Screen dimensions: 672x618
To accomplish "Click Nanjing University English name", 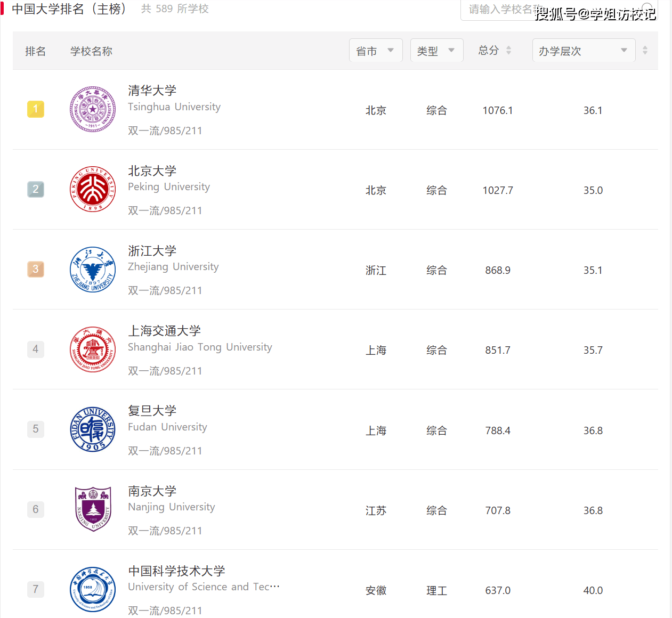I will (x=172, y=507).
